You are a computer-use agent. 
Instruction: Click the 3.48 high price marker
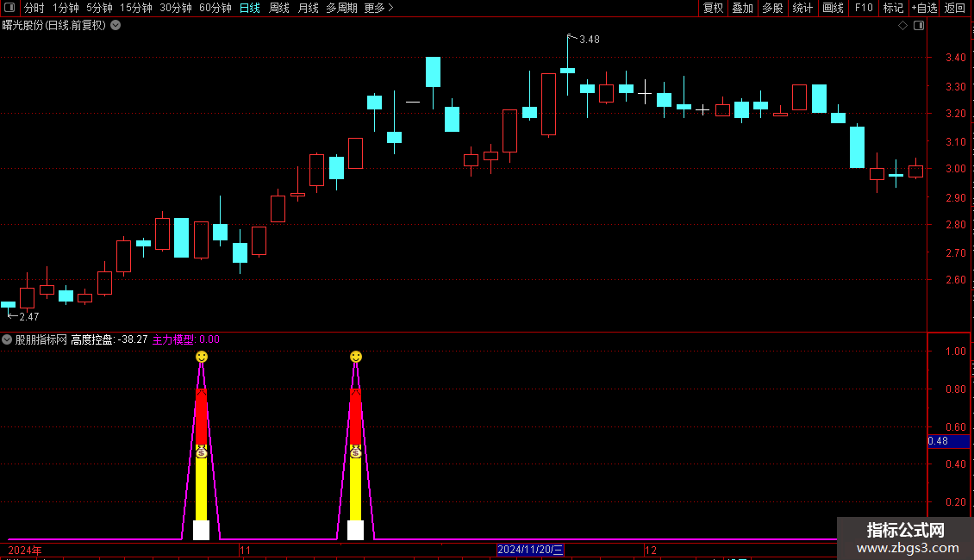(589, 40)
